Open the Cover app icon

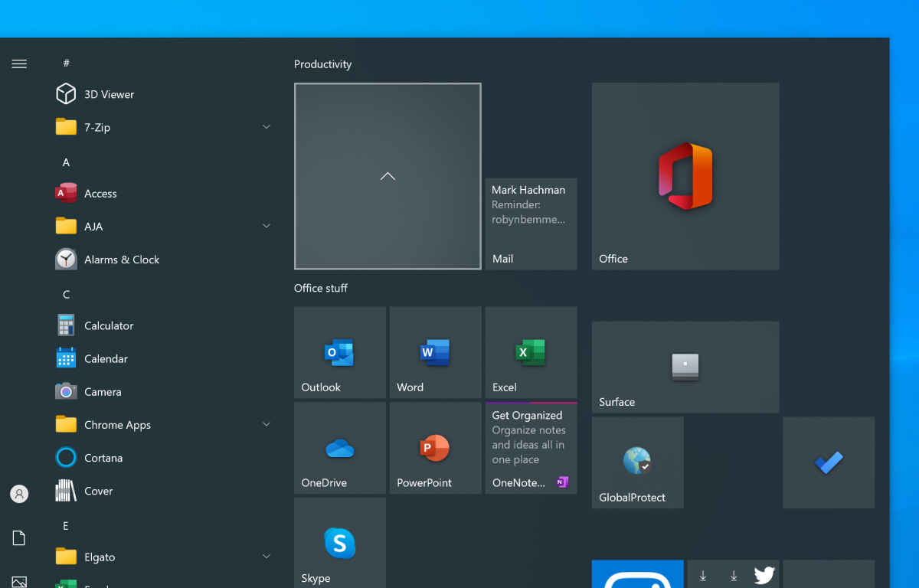pyautogui.click(x=66, y=491)
